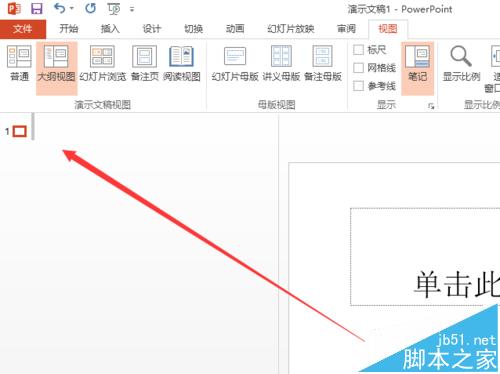Select the 视图 ribbon tab
This screenshot has width=500, height=374.
coord(388,29)
